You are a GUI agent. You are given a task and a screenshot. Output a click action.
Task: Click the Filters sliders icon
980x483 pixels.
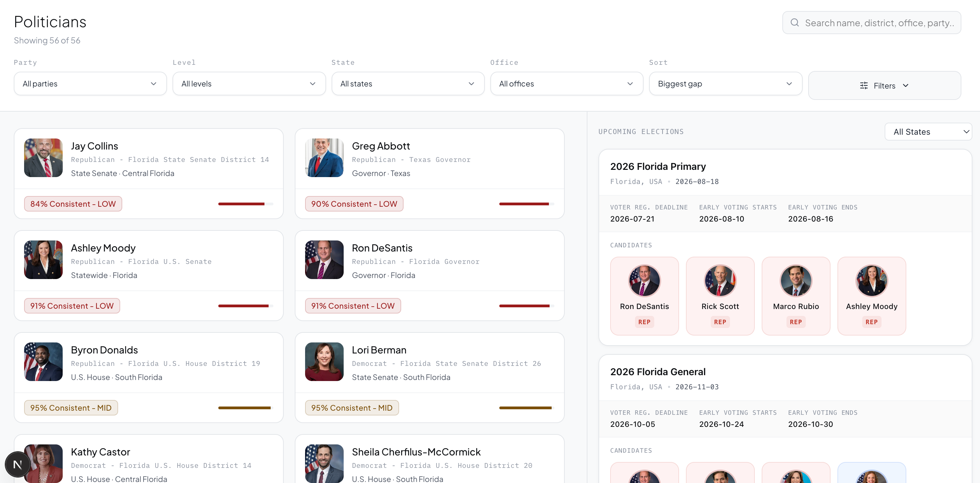pos(864,86)
